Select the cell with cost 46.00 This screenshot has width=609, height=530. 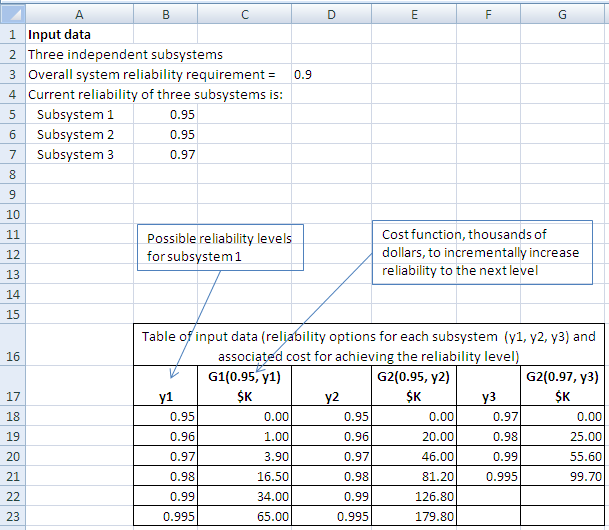click(414, 456)
